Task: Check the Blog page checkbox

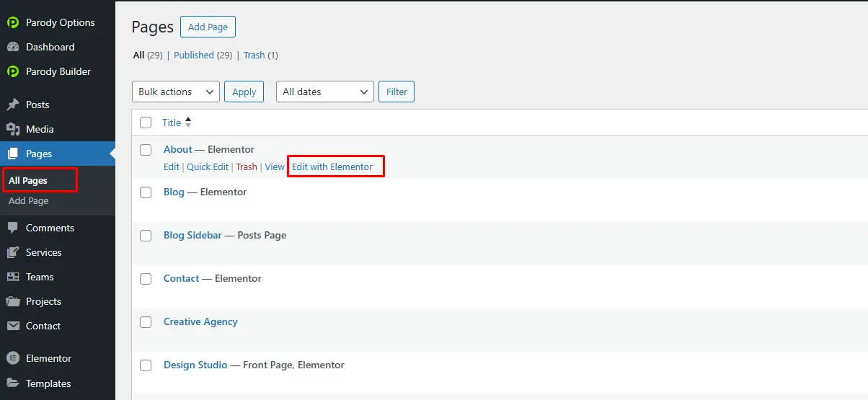Action: 146,192
